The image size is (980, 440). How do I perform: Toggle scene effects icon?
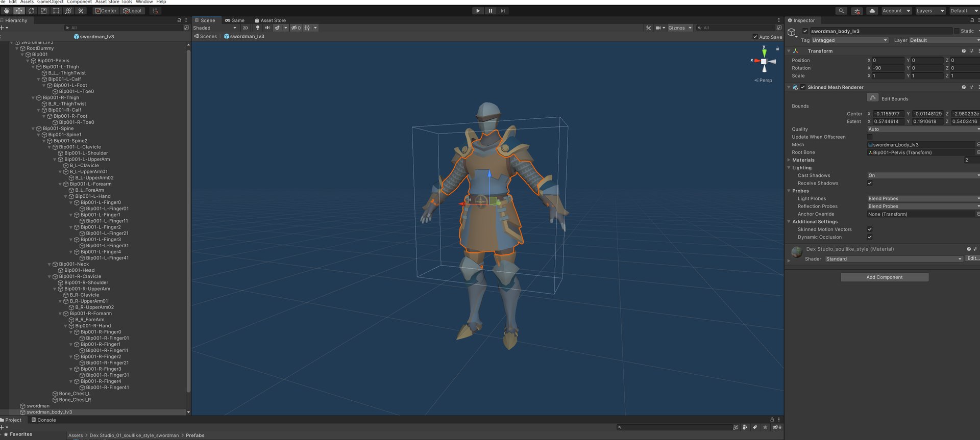(x=278, y=28)
